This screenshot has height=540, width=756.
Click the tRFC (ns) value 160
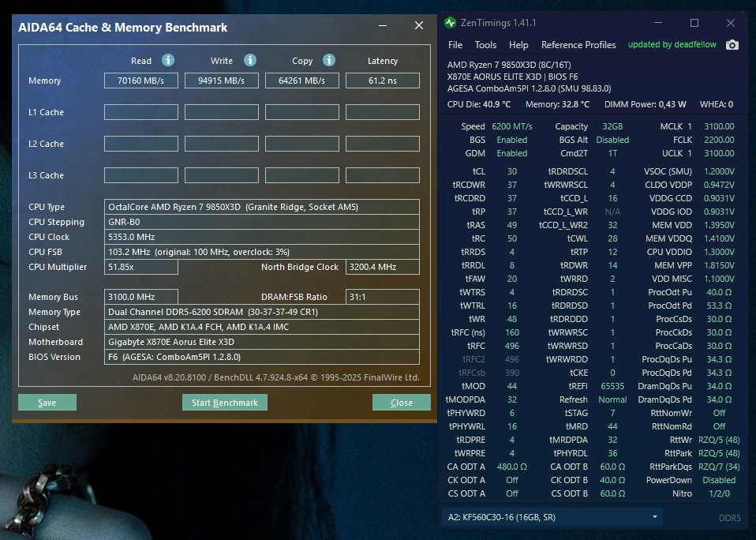point(512,332)
